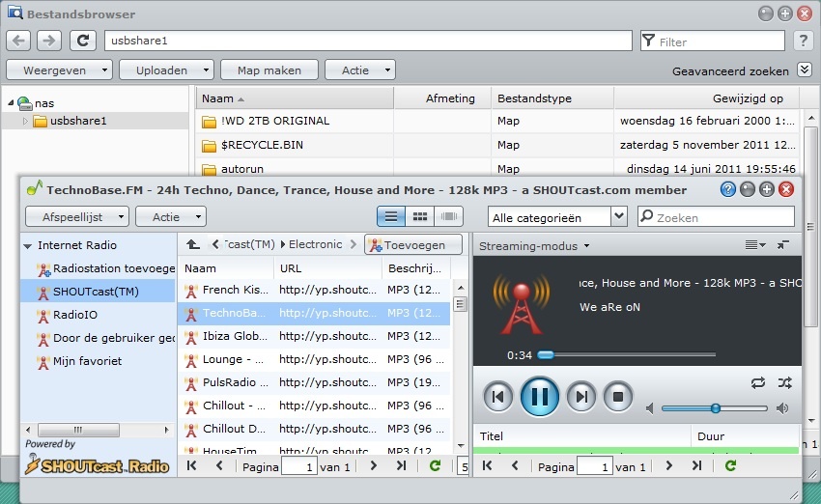
Task: Open the Uploaden dropdown menu
Action: (x=166, y=70)
